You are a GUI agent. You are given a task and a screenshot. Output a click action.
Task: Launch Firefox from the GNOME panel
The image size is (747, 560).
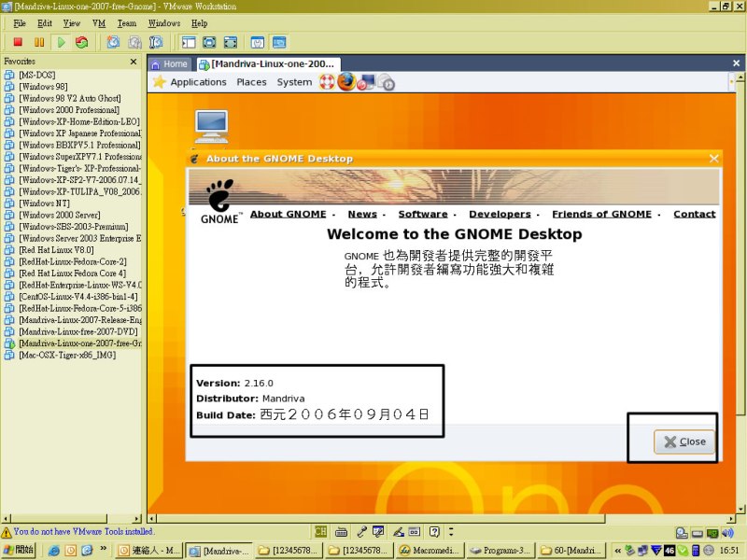[346, 82]
